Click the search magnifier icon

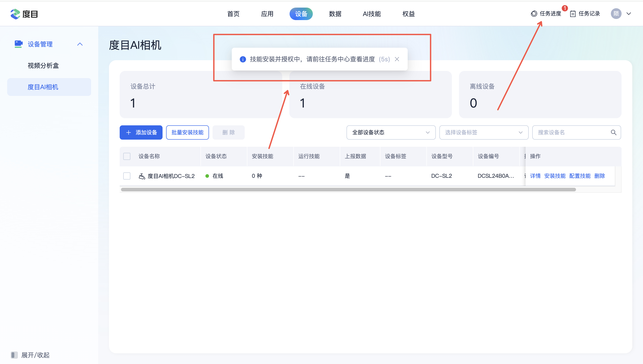coord(614,132)
